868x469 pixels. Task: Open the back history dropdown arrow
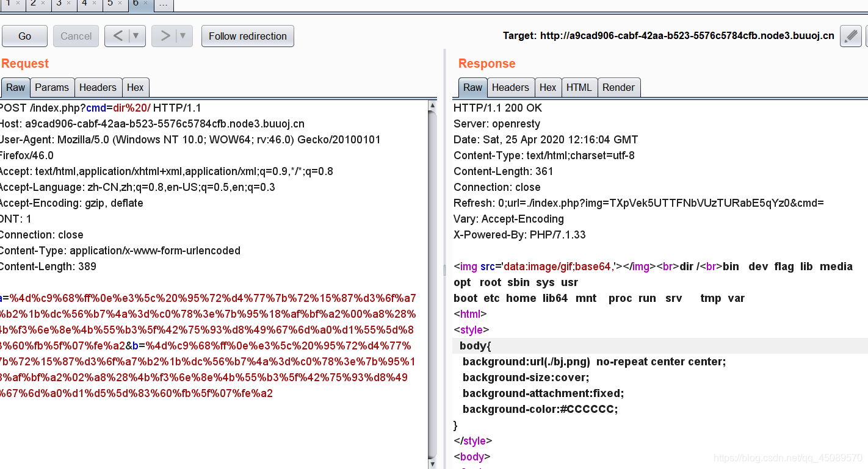point(136,36)
